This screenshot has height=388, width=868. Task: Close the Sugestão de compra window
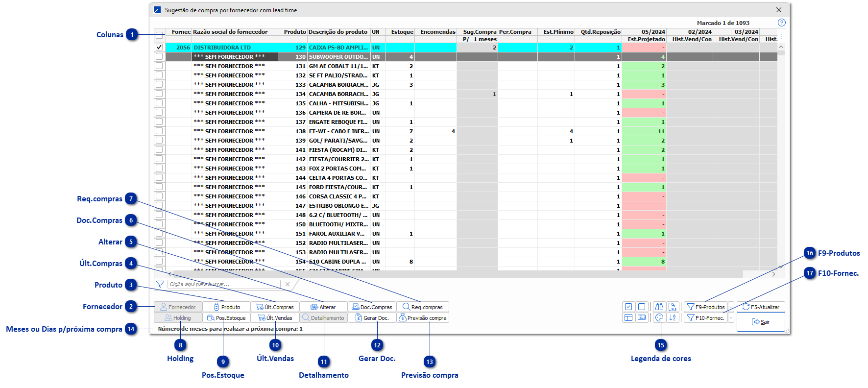point(779,10)
